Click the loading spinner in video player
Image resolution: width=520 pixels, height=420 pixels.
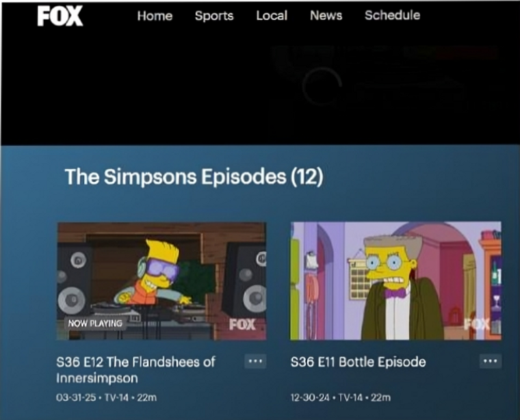322,86
